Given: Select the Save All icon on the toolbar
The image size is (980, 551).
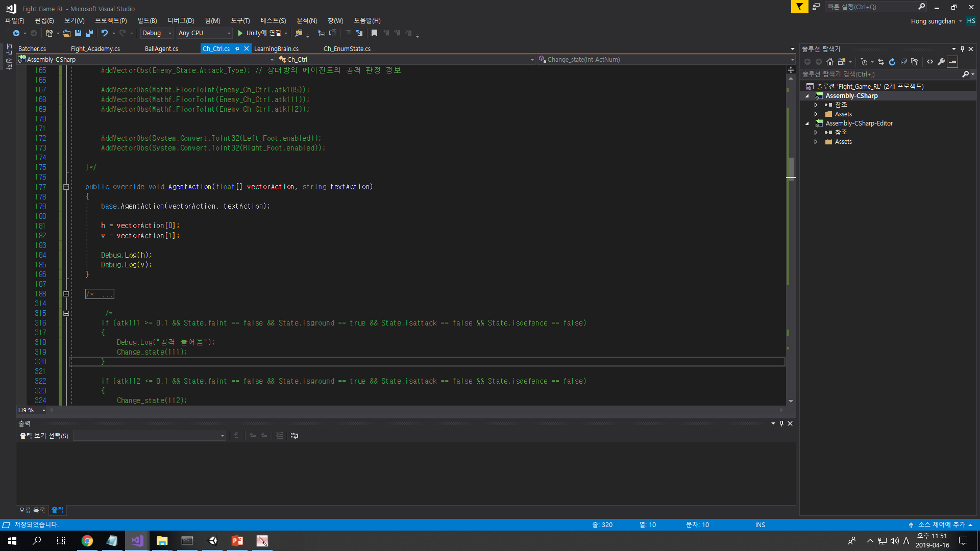Looking at the screenshot, I should [89, 33].
